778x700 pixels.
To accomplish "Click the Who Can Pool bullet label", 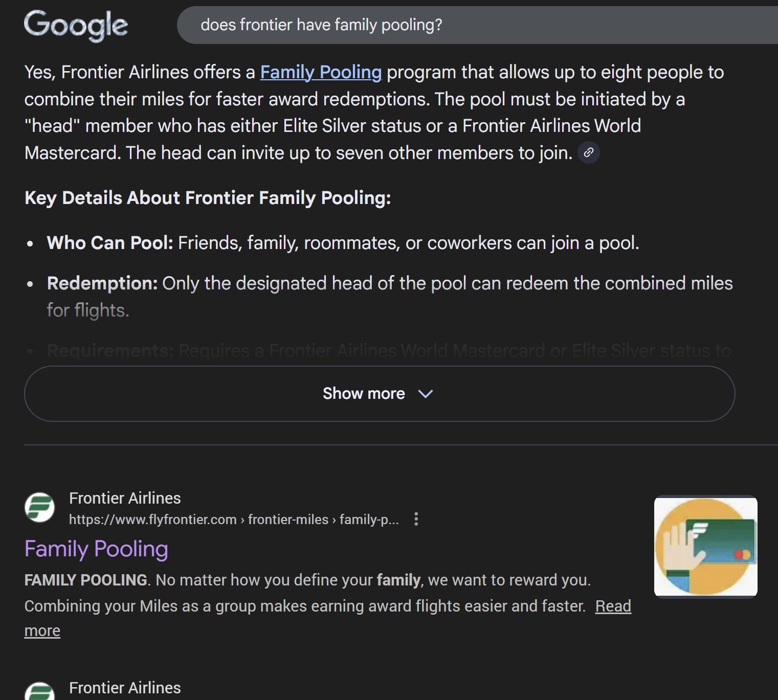I will tap(110, 243).
